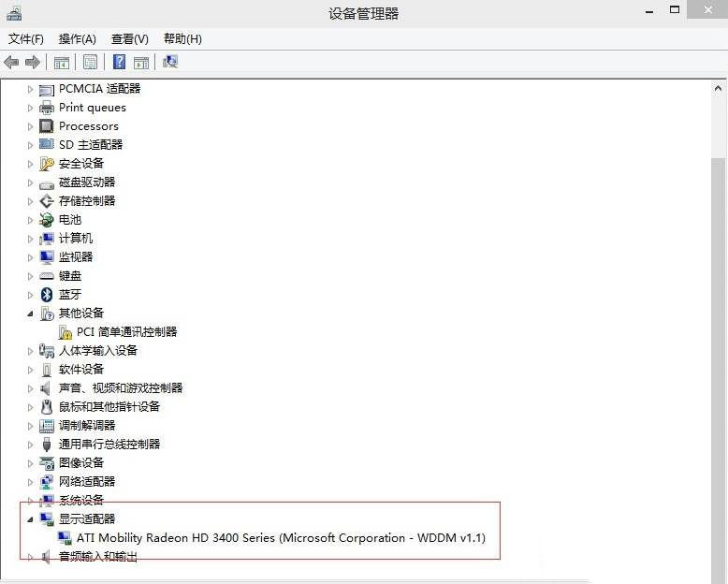Click Scan for hardware changes icon
This screenshot has width=728, height=584.
point(169,63)
